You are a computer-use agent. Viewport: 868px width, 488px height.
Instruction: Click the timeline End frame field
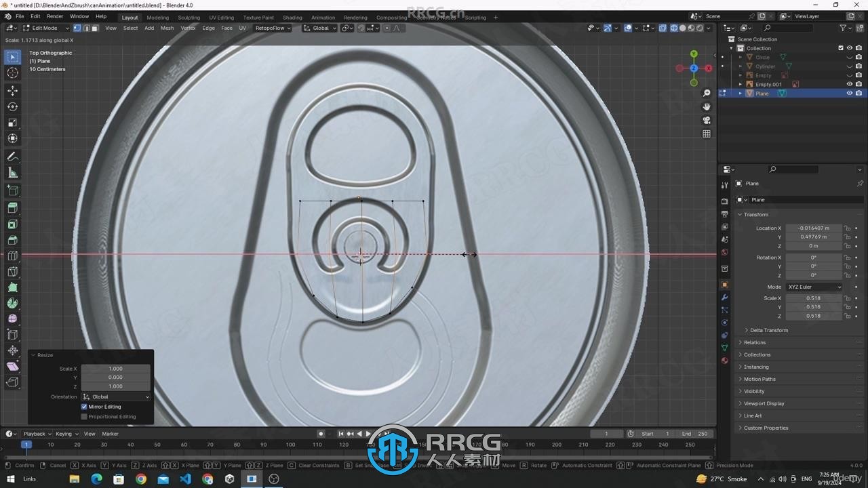pyautogui.click(x=694, y=434)
